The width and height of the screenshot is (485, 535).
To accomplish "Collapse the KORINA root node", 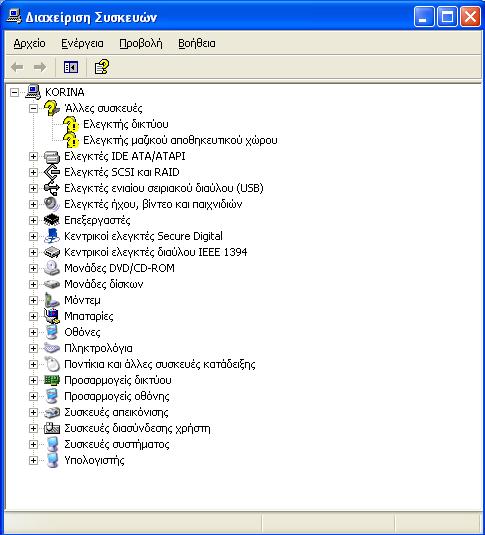I will [x=14, y=92].
